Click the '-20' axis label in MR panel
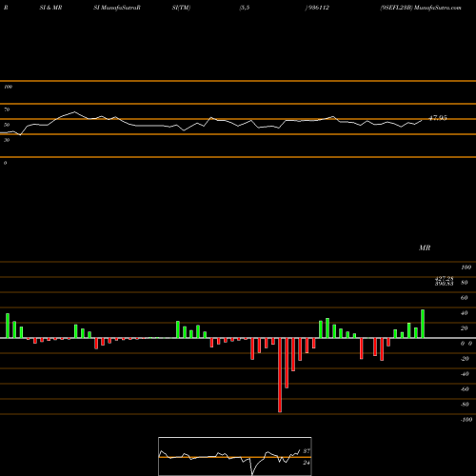 465,359
